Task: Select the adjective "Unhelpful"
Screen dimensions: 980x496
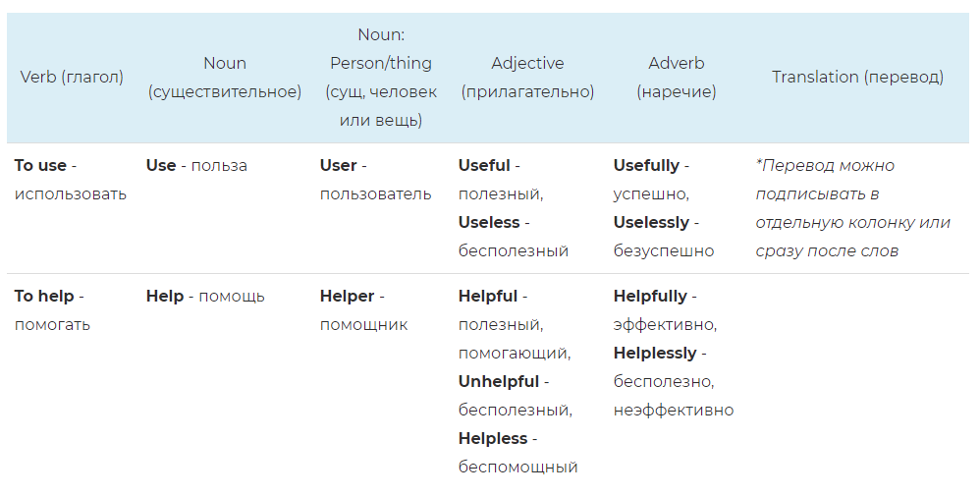Action: point(499,381)
